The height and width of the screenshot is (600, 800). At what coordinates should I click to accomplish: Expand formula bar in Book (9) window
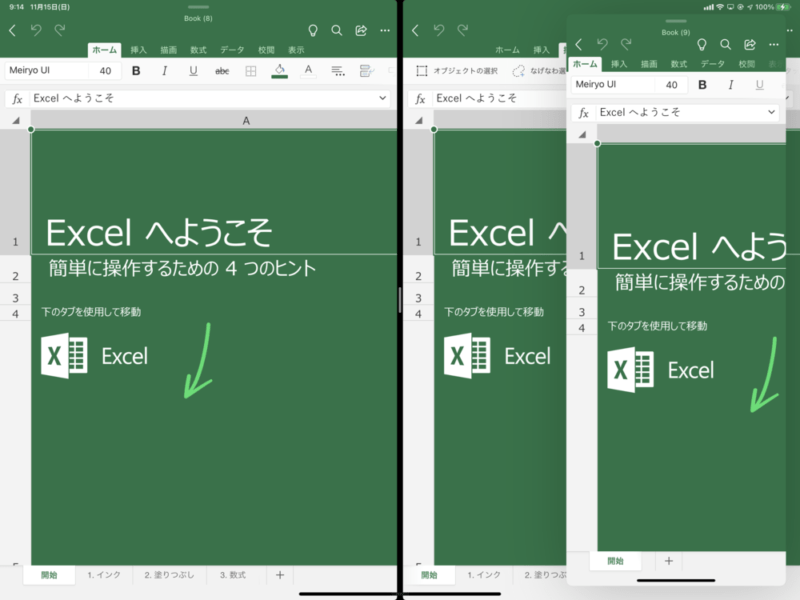(x=771, y=112)
